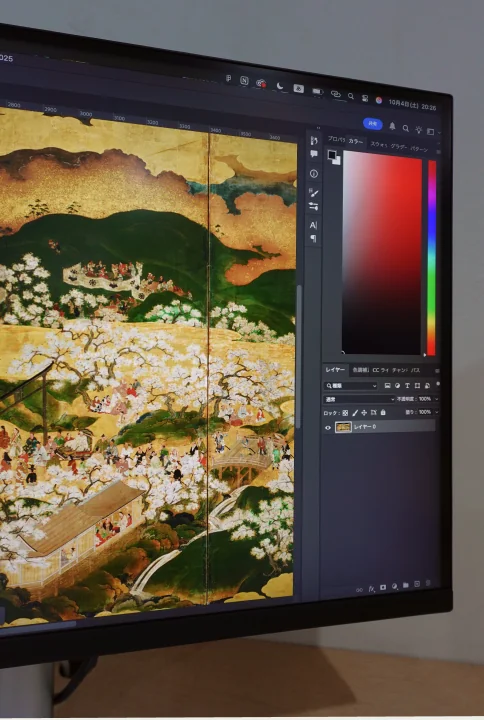The image size is (484, 720).
Task: Expand the workspace switcher chevron
Action: (439, 133)
